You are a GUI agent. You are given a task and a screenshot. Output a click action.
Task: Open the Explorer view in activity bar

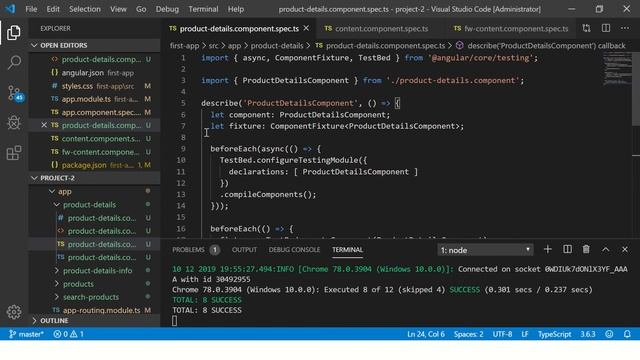13,33
